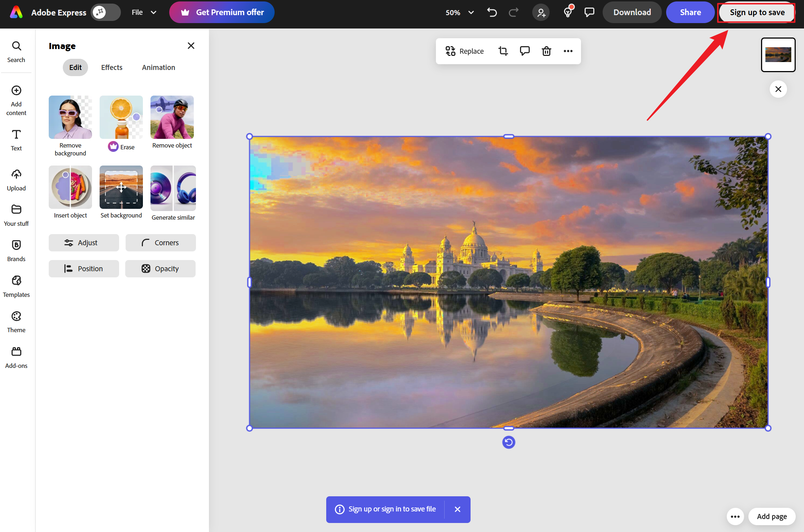Switch to the Animation tab
Viewport: 804px width, 532px height.
[158, 67]
